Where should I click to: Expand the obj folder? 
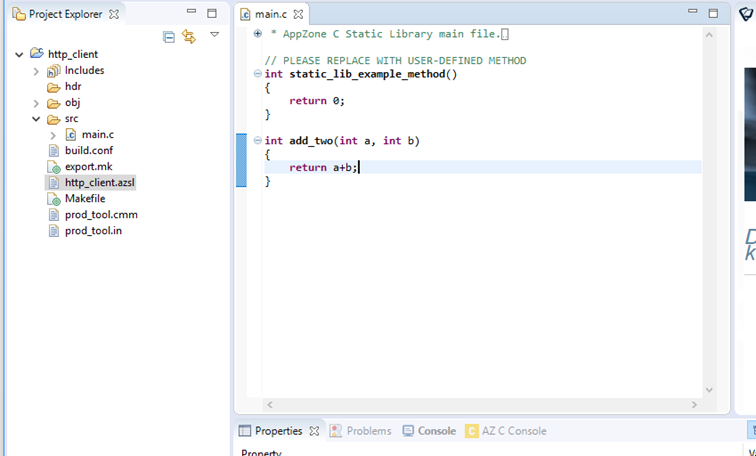36,103
